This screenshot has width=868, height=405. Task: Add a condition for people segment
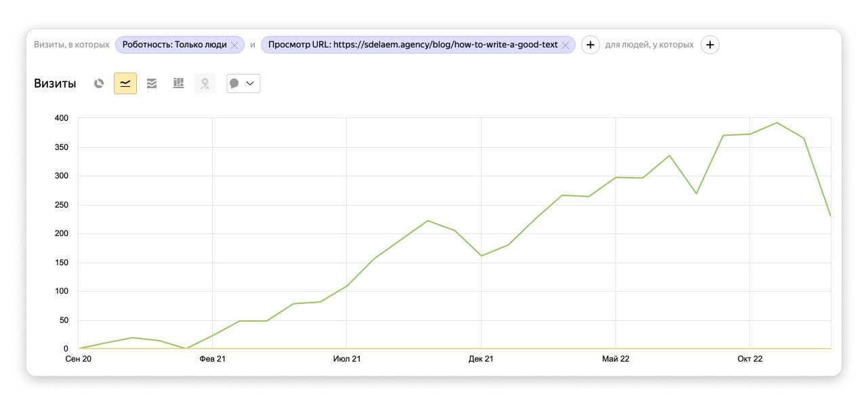click(709, 45)
